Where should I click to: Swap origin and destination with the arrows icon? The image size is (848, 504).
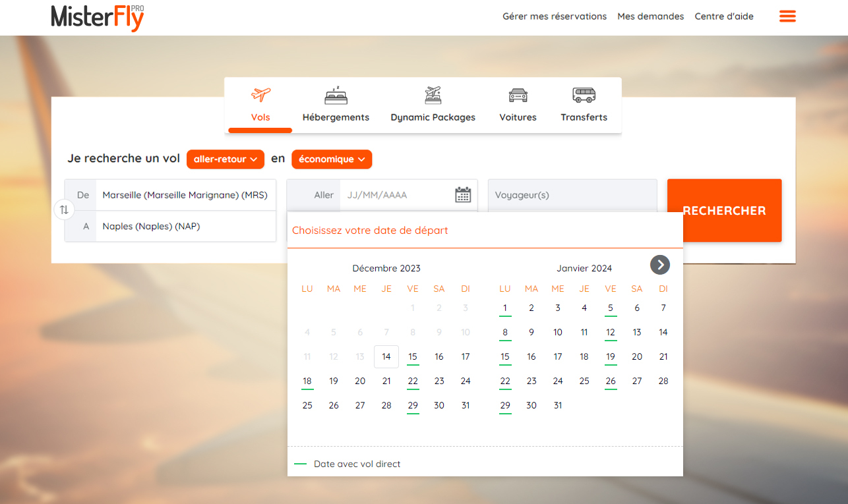(64, 210)
